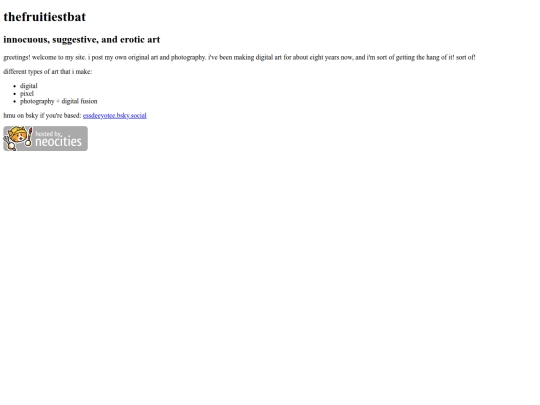Screen dimensions: 540x405
Task: Click the "thefruitiestbat" page heading
Action: 44,17
